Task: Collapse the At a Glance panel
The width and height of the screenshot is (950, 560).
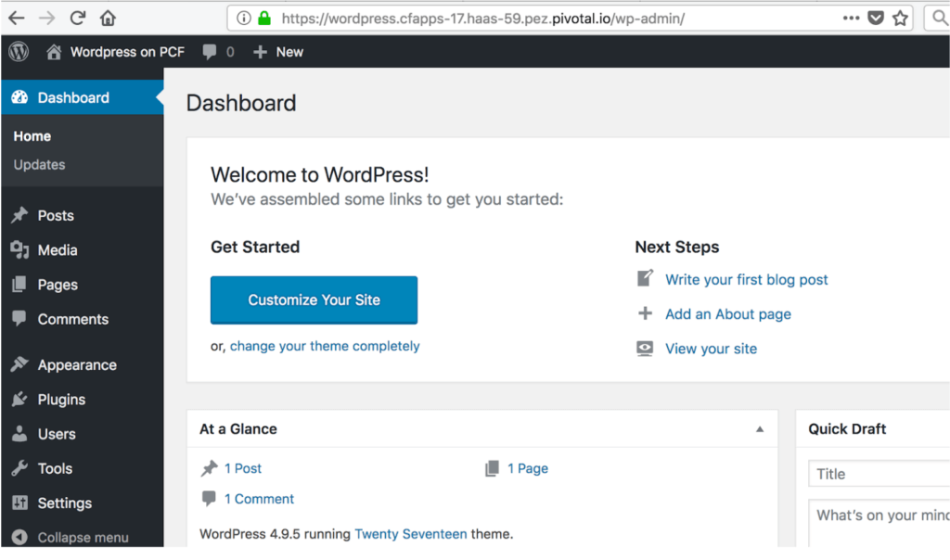Action: click(x=760, y=429)
